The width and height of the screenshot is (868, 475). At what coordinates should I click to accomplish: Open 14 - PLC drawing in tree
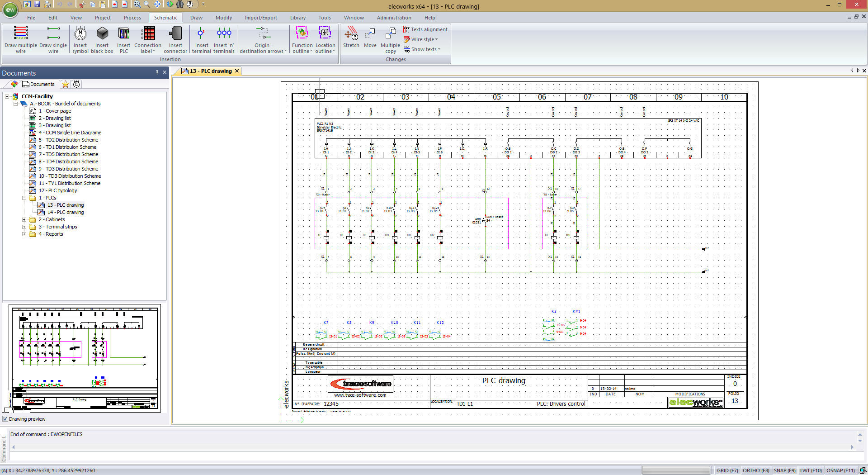click(x=66, y=212)
